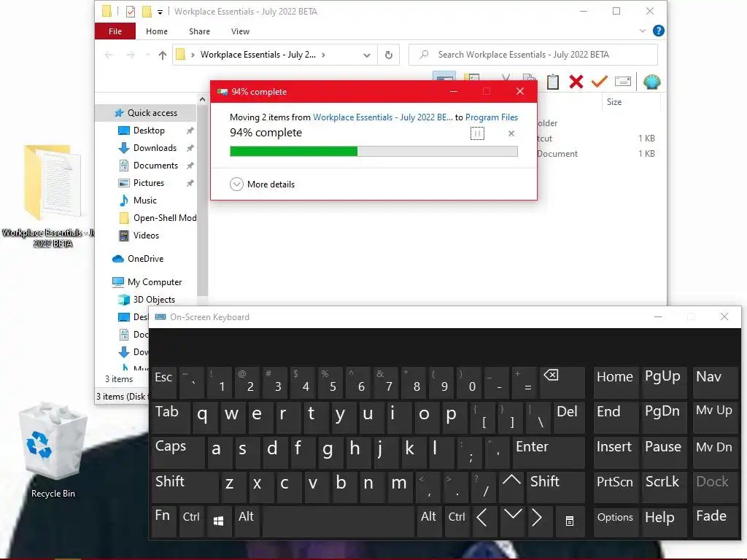Click Help key on On-Screen Keyboard
The image size is (747, 560).
click(664, 521)
